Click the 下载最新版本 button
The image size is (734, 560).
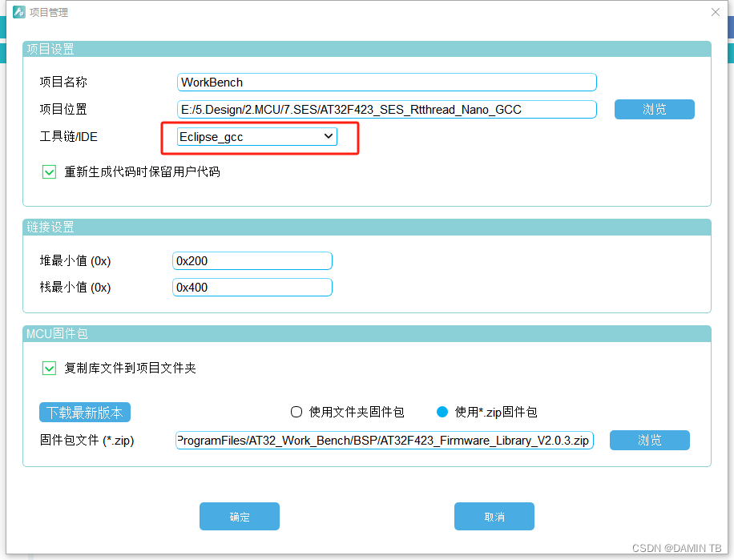point(85,412)
